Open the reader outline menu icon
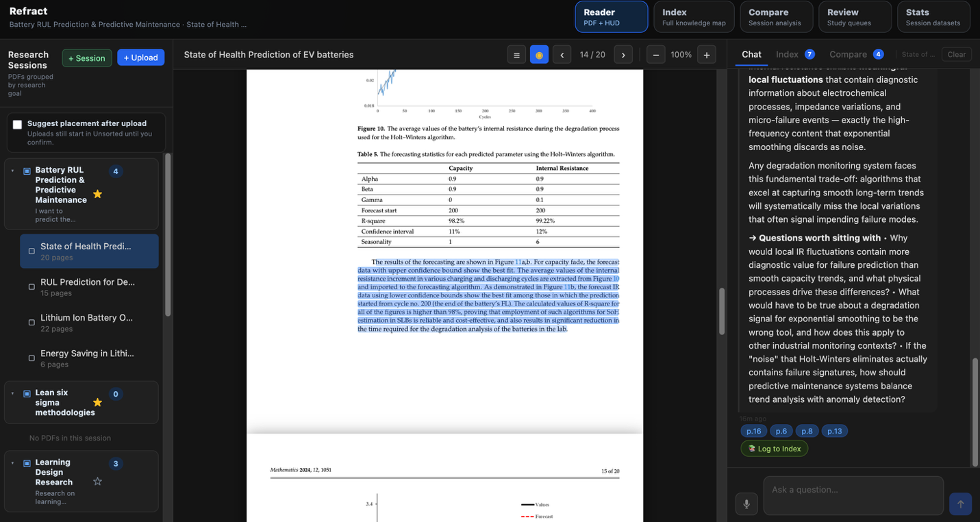The image size is (980, 522). pyautogui.click(x=517, y=55)
